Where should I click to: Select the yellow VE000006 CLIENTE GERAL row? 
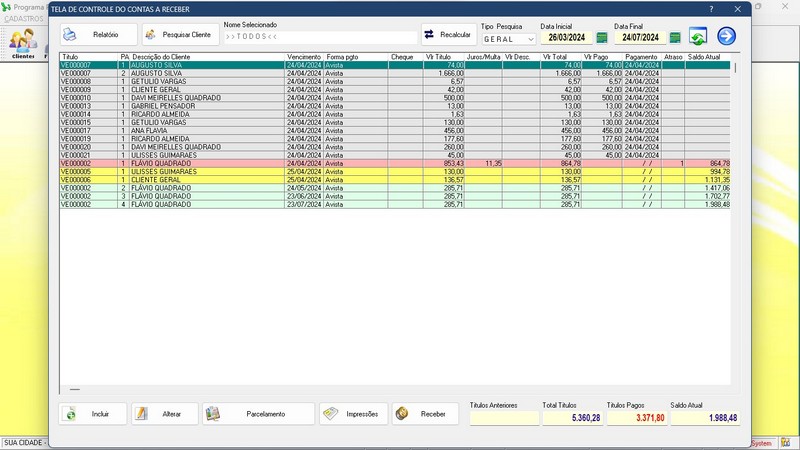coord(395,180)
